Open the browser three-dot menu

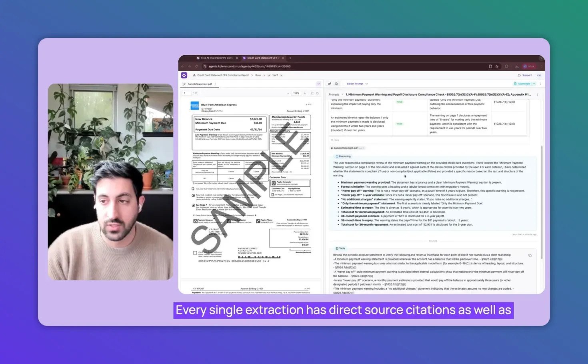pyautogui.click(x=541, y=66)
